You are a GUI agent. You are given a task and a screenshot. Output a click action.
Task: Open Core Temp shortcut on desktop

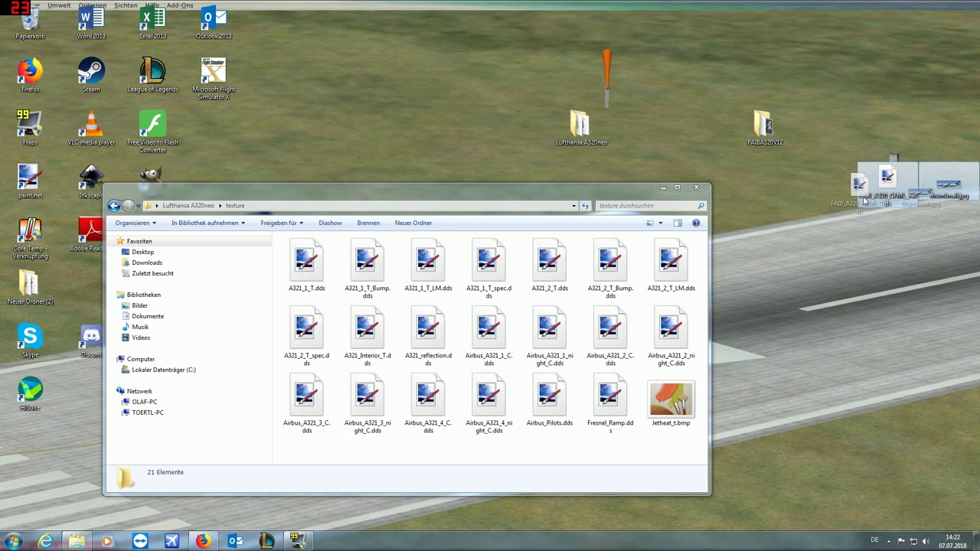point(30,238)
